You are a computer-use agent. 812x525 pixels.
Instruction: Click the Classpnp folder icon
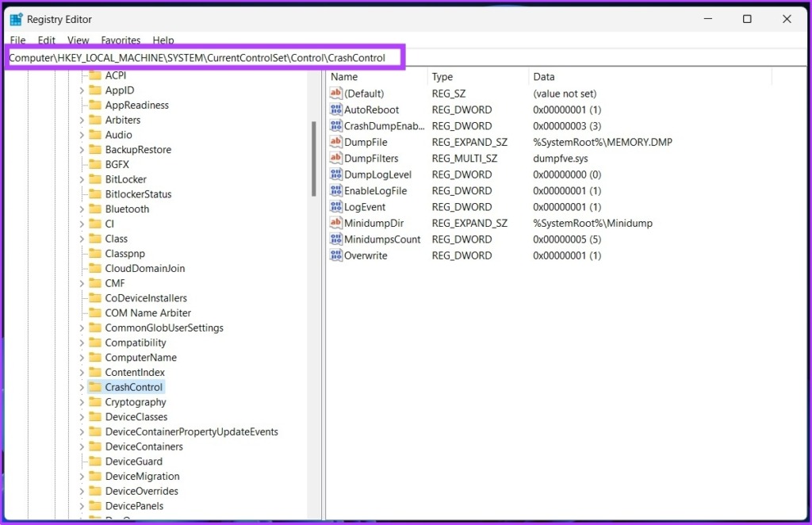pos(95,254)
